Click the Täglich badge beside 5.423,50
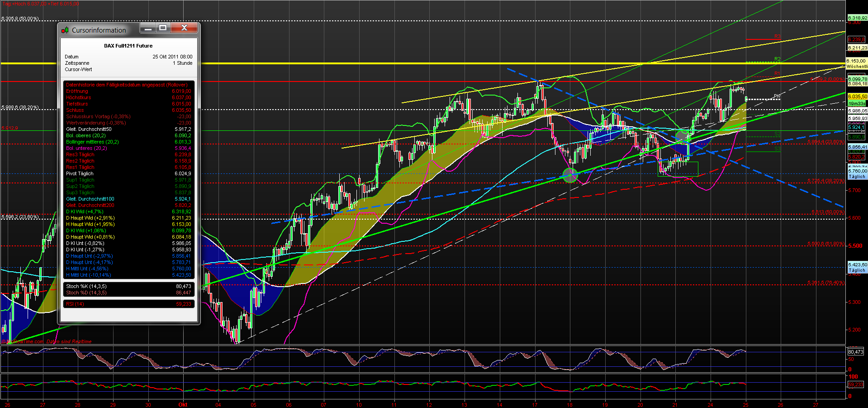The width and height of the screenshot is (868, 408). (x=856, y=269)
